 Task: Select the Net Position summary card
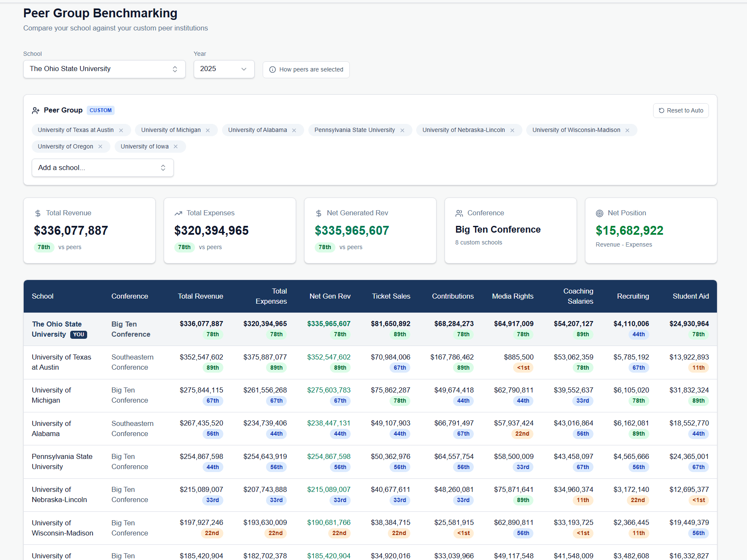point(651,231)
